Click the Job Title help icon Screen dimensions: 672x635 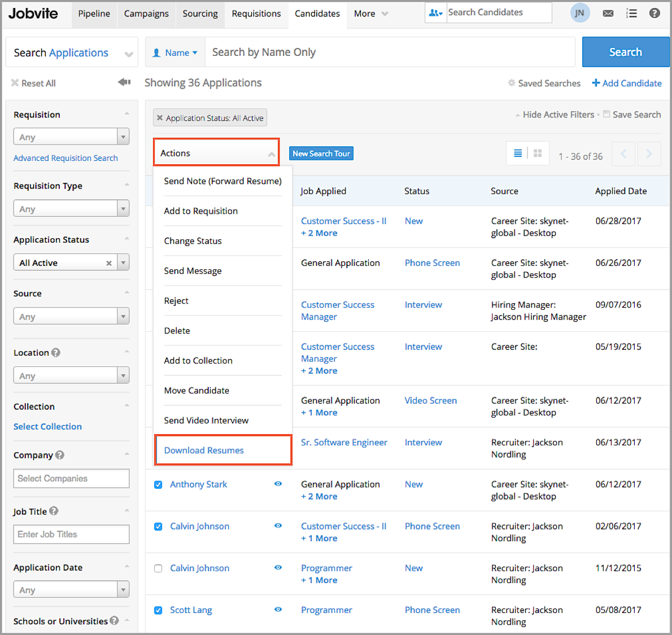pos(54,511)
